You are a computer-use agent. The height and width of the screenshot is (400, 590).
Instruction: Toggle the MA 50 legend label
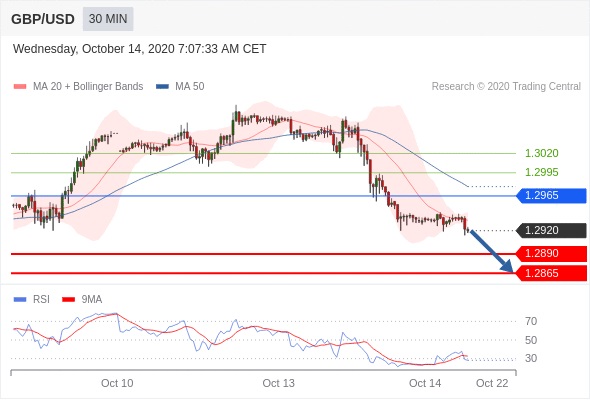pos(190,87)
